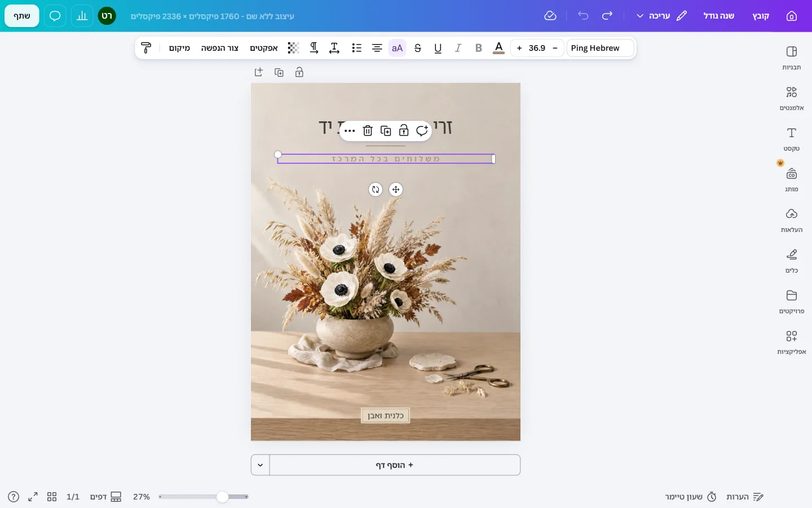
Task: Open the analytics bar chart icon
Action: [82, 16]
